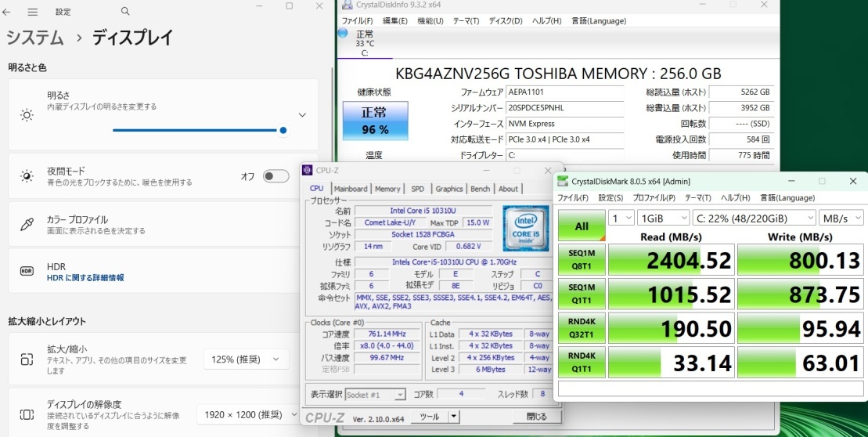Click the interface field NVM Express
The height and width of the screenshot is (437, 868).
(564, 124)
